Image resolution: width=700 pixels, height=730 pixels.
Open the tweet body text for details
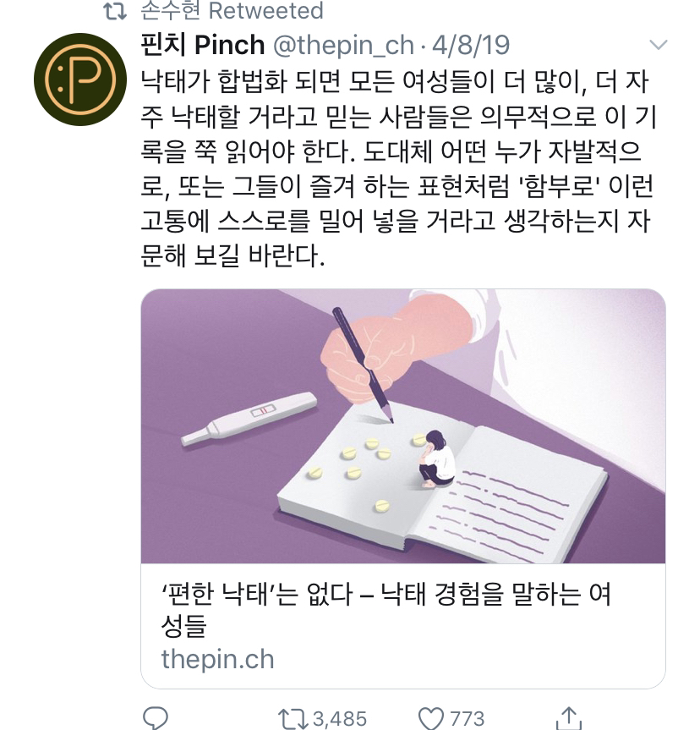click(398, 168)
